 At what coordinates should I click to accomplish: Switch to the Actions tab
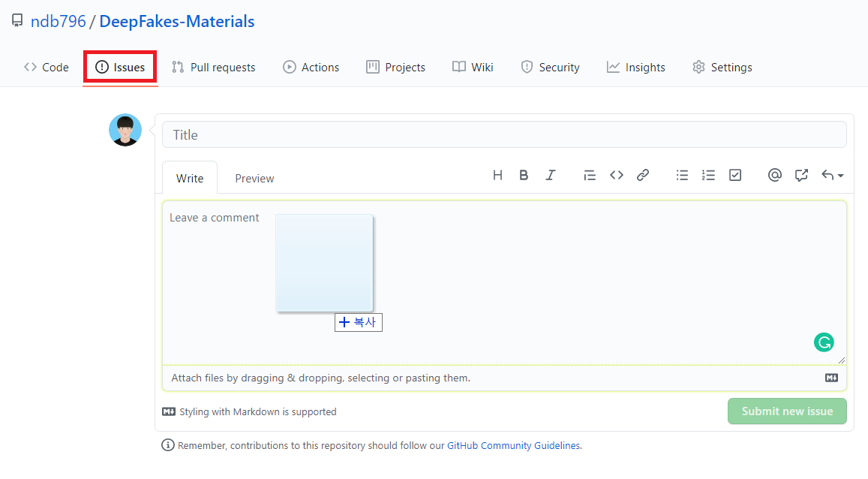311,68
